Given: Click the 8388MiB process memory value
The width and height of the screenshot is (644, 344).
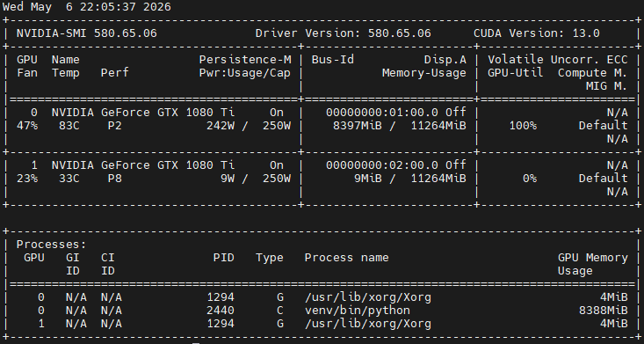Looking at the screenshot, I should coord(604,311).
